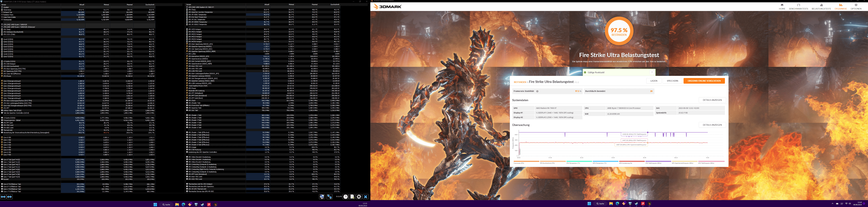Open HWiNFO sensor settings gear
Screen dimensions: 868x207
point(359,197)
